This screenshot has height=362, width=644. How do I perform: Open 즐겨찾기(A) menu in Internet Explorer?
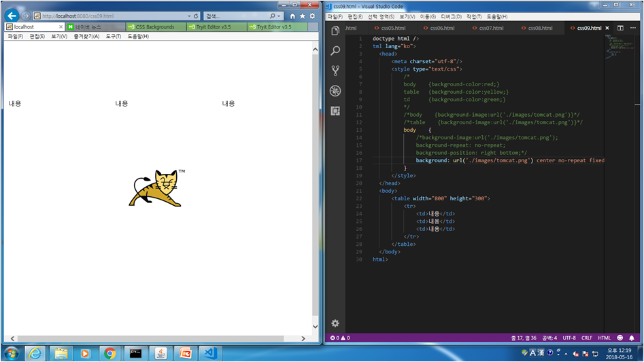pyautogui.click(x=86, y=36)
